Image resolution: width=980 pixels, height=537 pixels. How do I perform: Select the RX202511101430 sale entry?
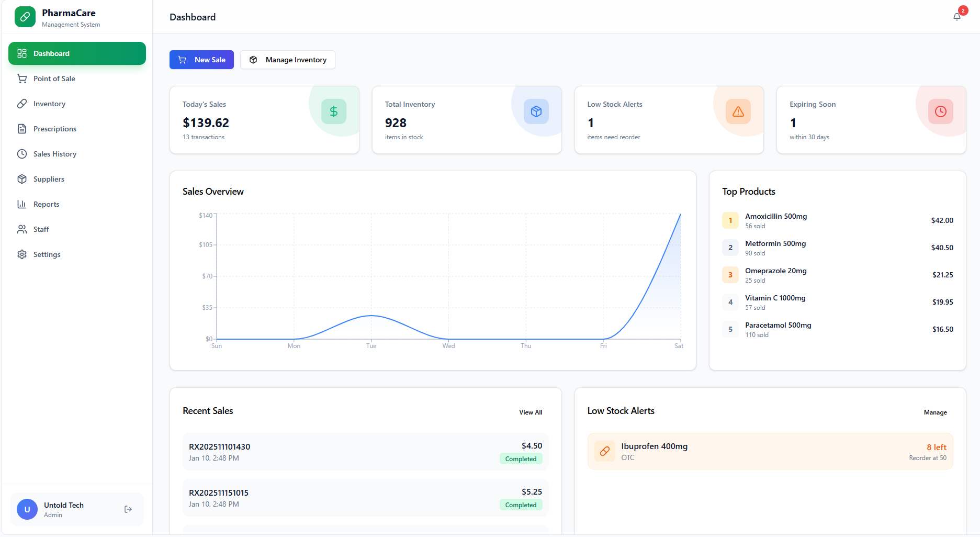coord(365,452)
